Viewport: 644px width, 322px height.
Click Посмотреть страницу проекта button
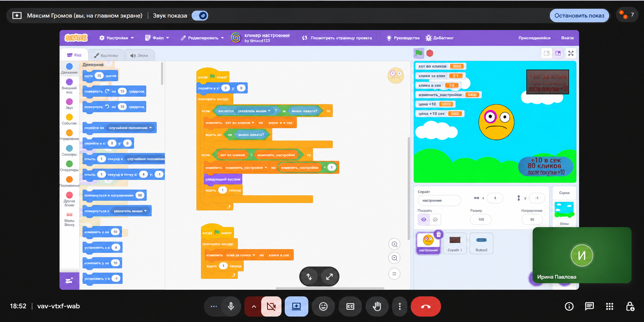337,38
